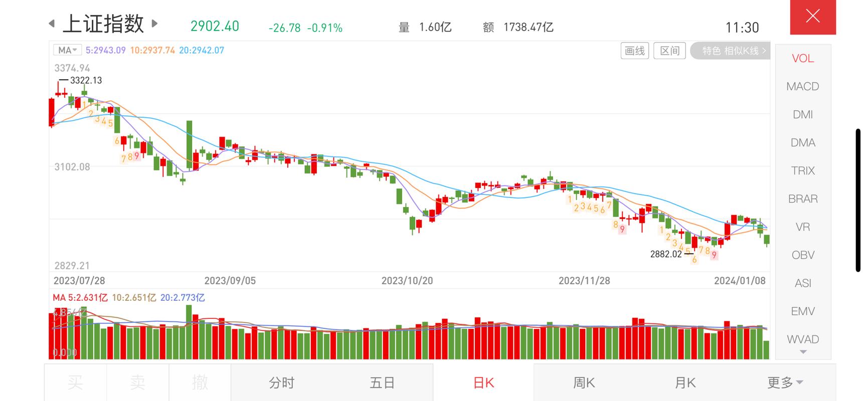The height and width of the screenshot is (401, 868).
Task: Switch to the 分时 intraday tab
Action: pyautogui.click(x=281, y=382)
